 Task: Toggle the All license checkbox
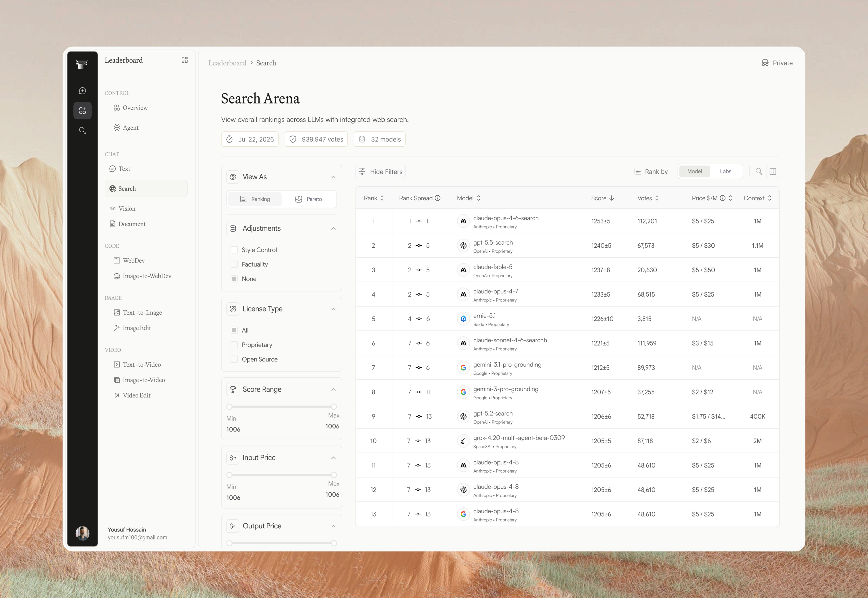pos(234,330)
